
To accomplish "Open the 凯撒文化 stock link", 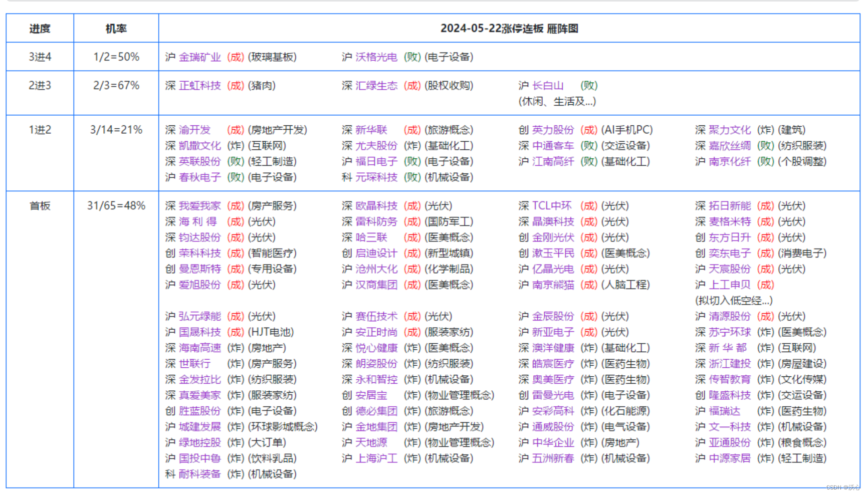I will [x=200, y=146].
